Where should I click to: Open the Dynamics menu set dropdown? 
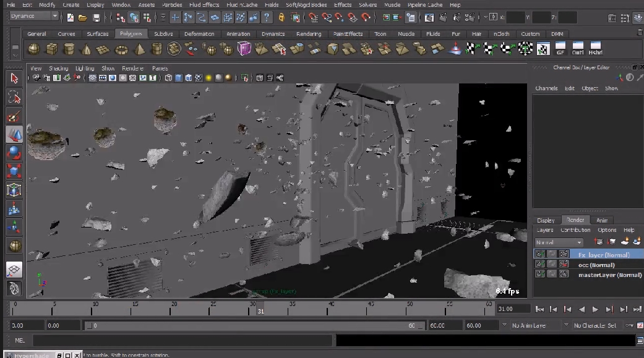pyautogui.click(x=34, y=16)
